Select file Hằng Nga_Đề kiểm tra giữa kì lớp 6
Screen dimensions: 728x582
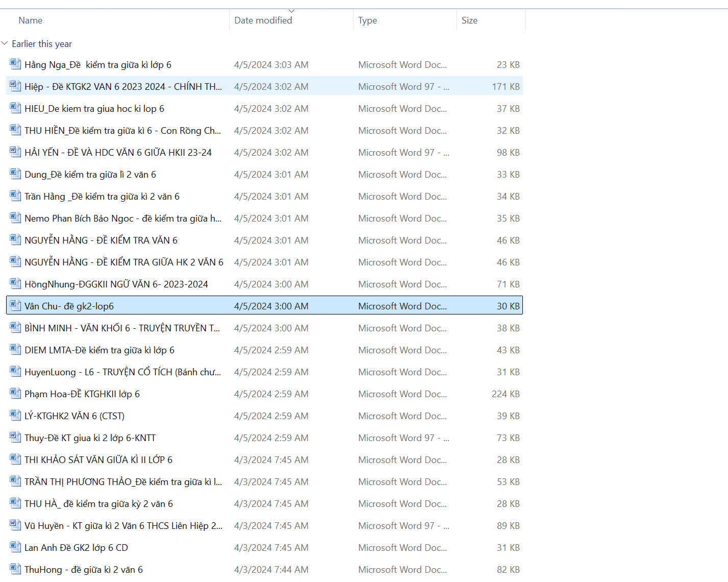pos(98,65)
